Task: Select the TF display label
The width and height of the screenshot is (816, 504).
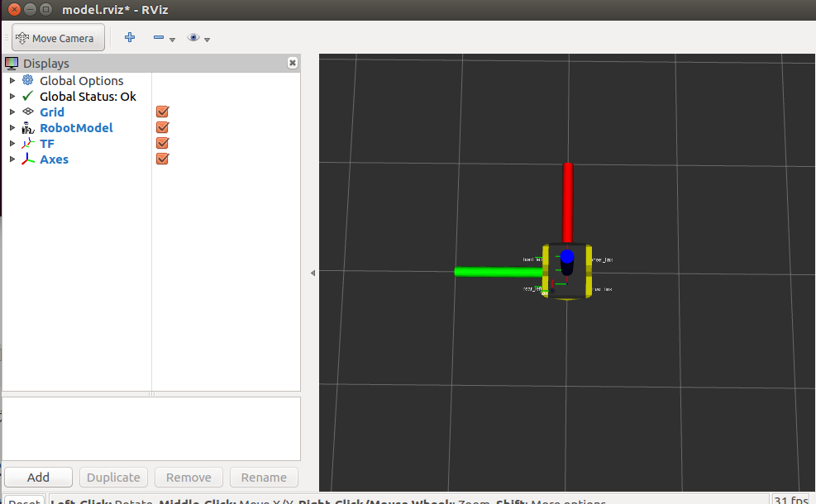Action: click(47, 144)
